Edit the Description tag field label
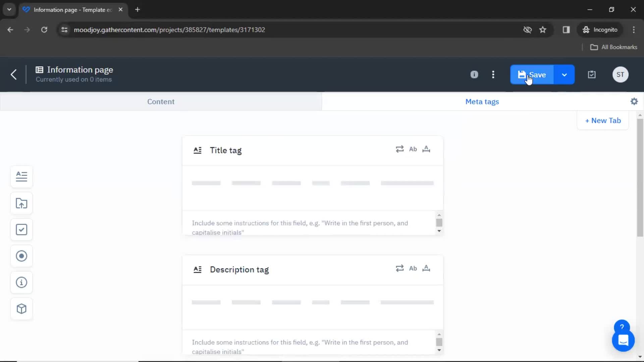The width and height of the screenshot is (644, 362). 239,270
